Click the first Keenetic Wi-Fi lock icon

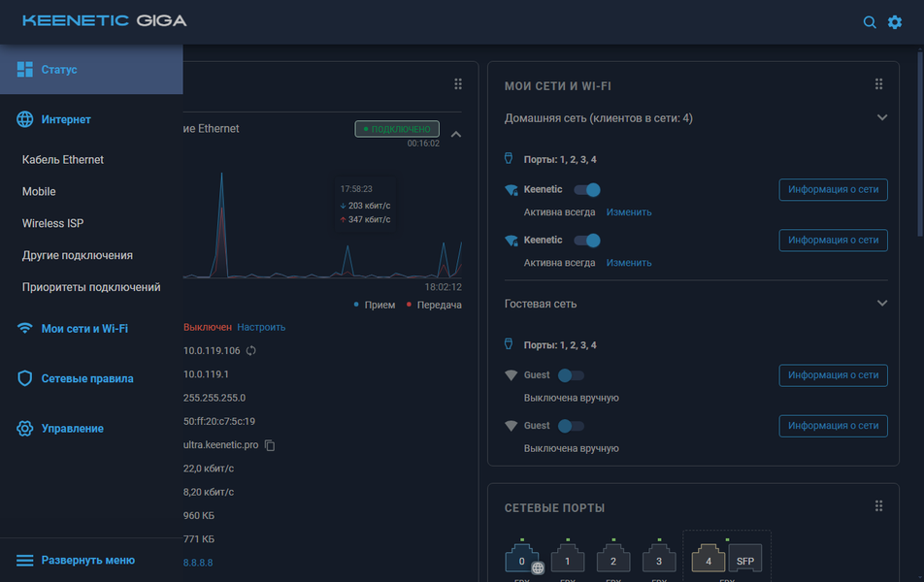(511, 190)
